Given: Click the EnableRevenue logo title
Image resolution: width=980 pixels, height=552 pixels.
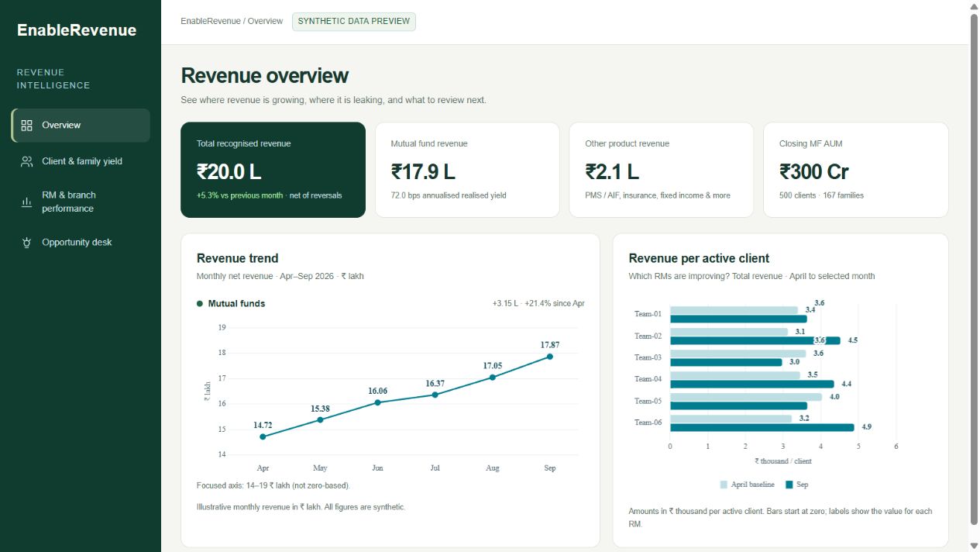Looking at the screenshot, I should (x=77, y=30).
